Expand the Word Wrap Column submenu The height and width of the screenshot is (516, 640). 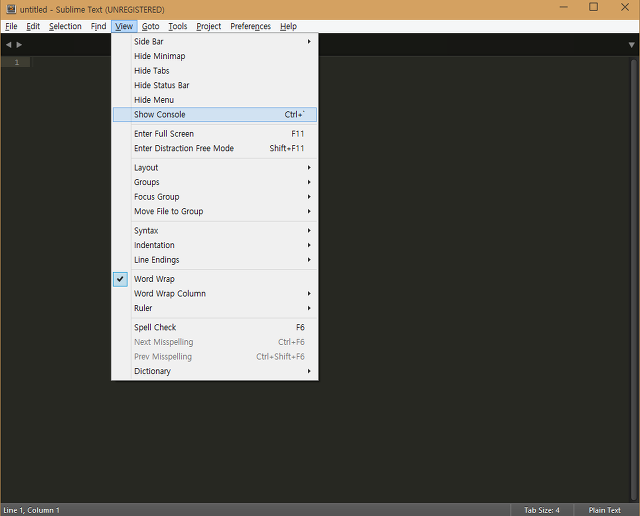tap(215, 294)
